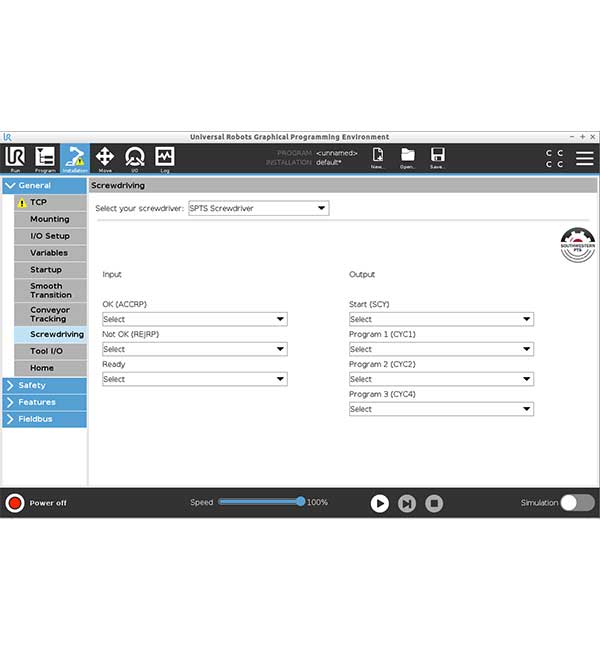The height and width of the screenshot is (650, 600).
Task: Open the Move tab icon
Action: (105, 158)
